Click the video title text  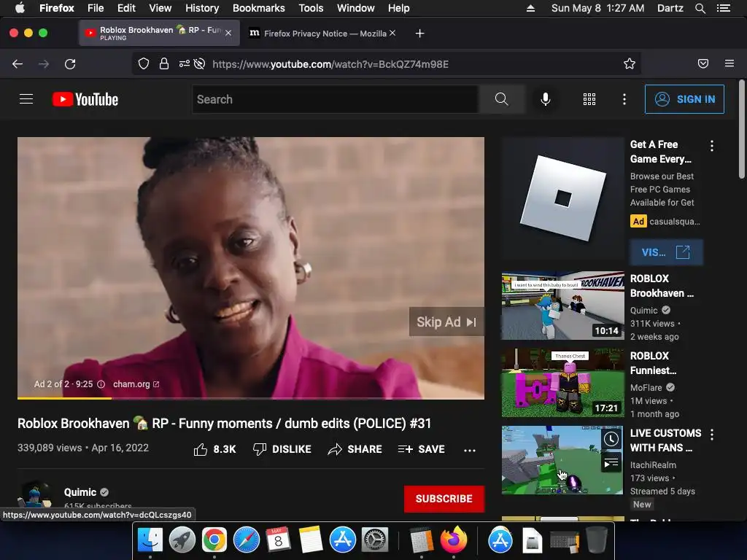[224, 424]
